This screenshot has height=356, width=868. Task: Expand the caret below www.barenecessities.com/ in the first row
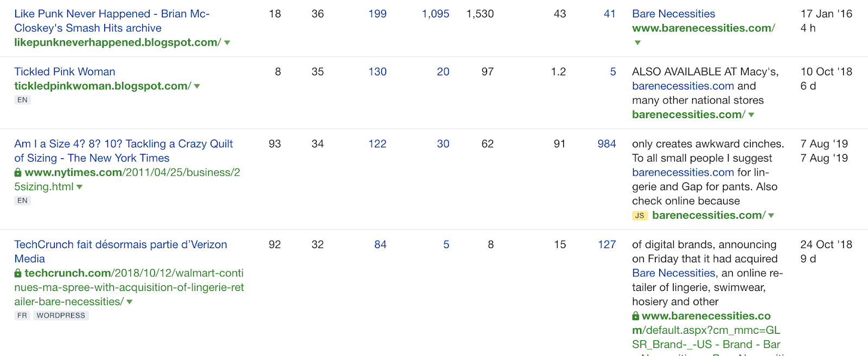(x=637, y=43)
